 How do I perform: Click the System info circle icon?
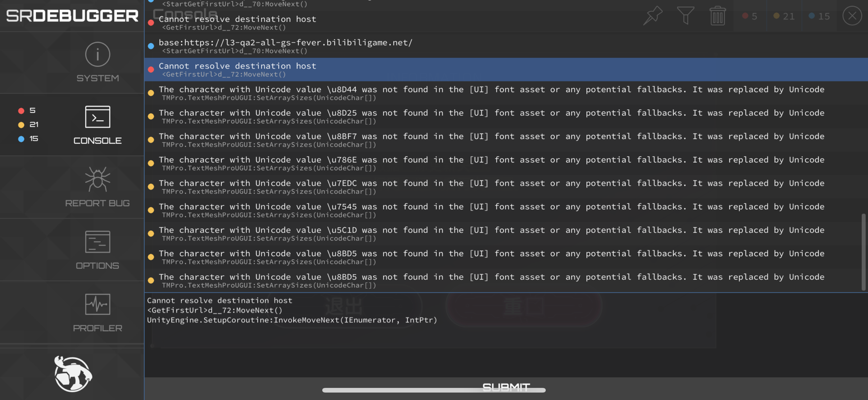coord(97,54)
